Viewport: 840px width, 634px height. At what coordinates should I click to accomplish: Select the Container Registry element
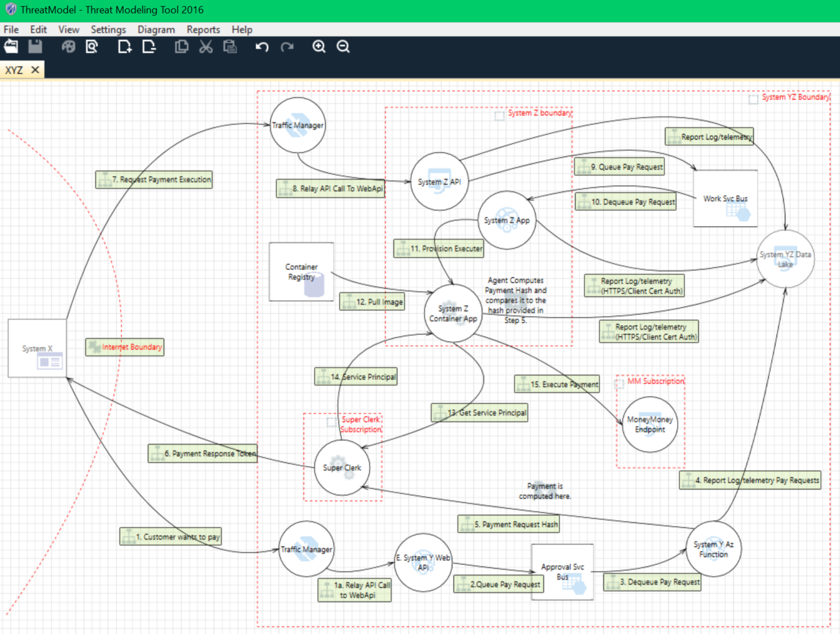coord(302,272)
